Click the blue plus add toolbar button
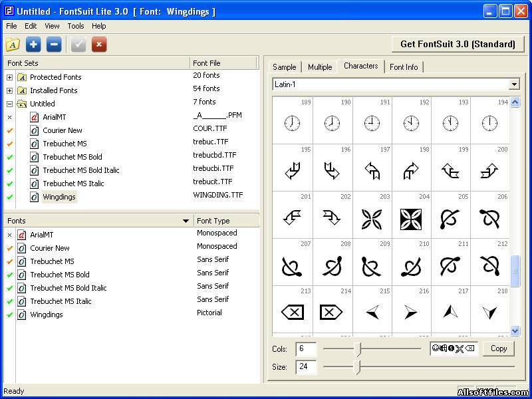 tap(33, 45)
